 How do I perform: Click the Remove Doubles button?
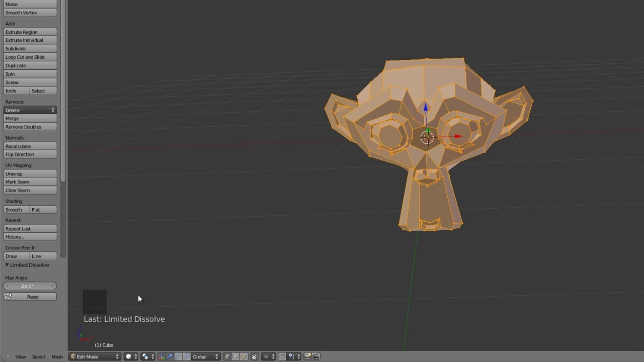tap(30, 127)
